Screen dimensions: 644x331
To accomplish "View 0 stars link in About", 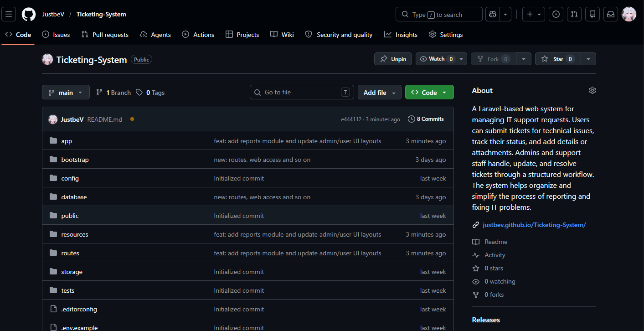I will point(488,268).
